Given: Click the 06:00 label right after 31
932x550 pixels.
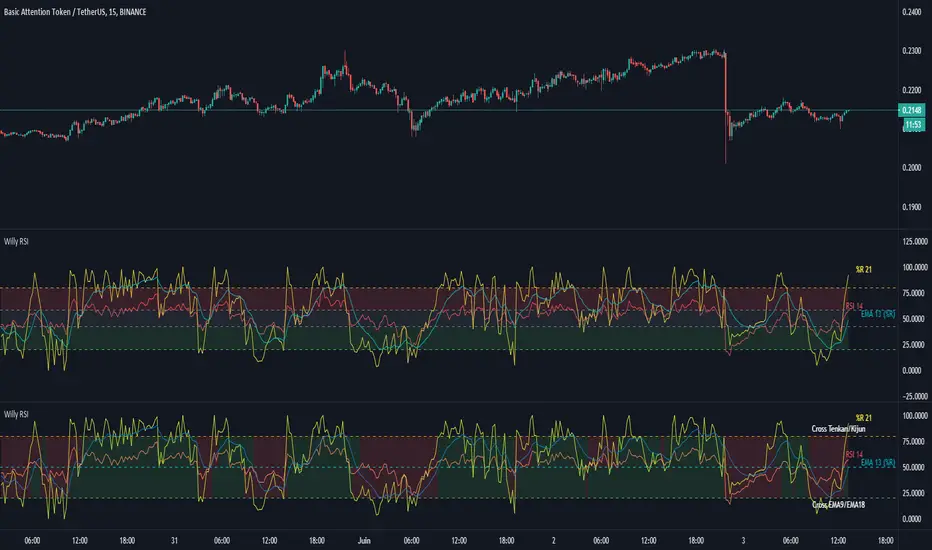Looking at the screenshot, I should tap(222, 540).
